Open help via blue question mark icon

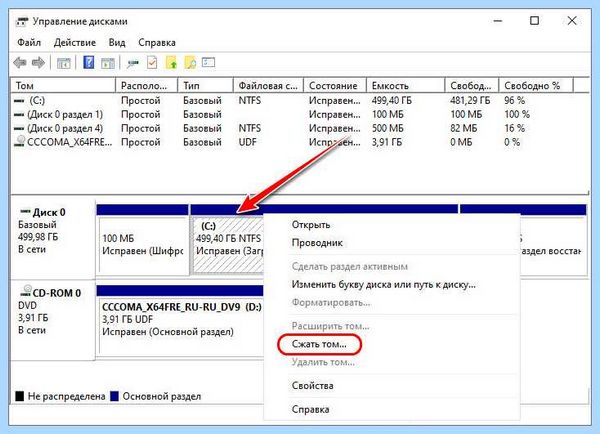coord(88,62)
